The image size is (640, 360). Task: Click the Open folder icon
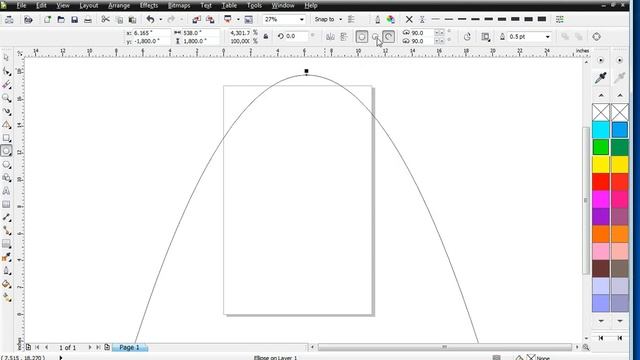click(x=61, y=19)
